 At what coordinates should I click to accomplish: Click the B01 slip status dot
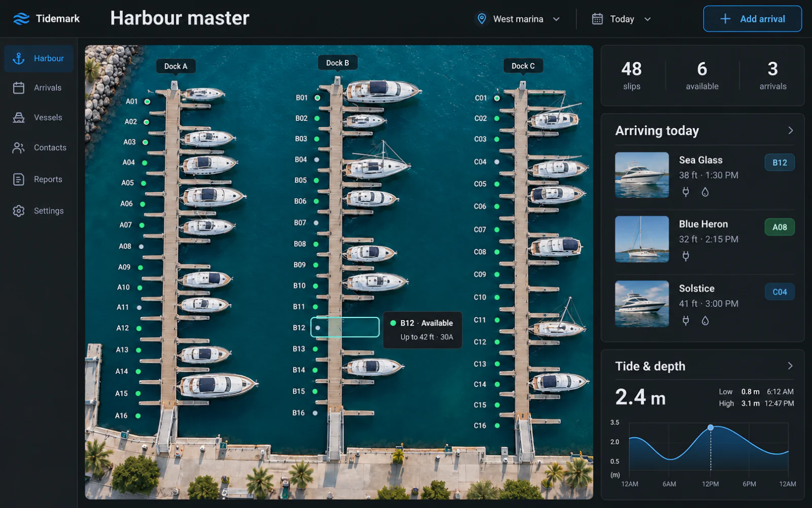pos(317,98)
